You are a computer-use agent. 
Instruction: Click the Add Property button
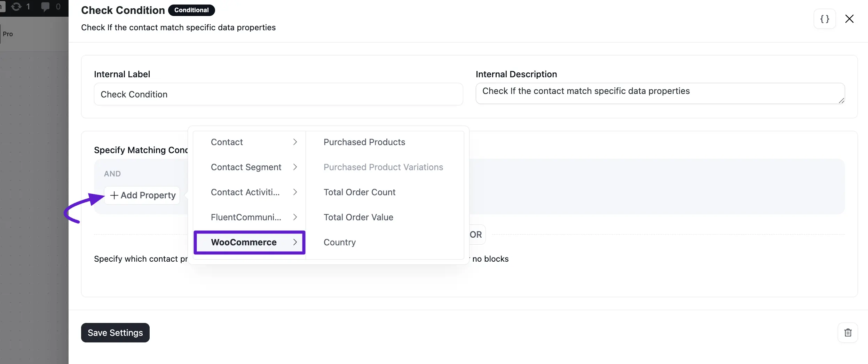[142, 195]
